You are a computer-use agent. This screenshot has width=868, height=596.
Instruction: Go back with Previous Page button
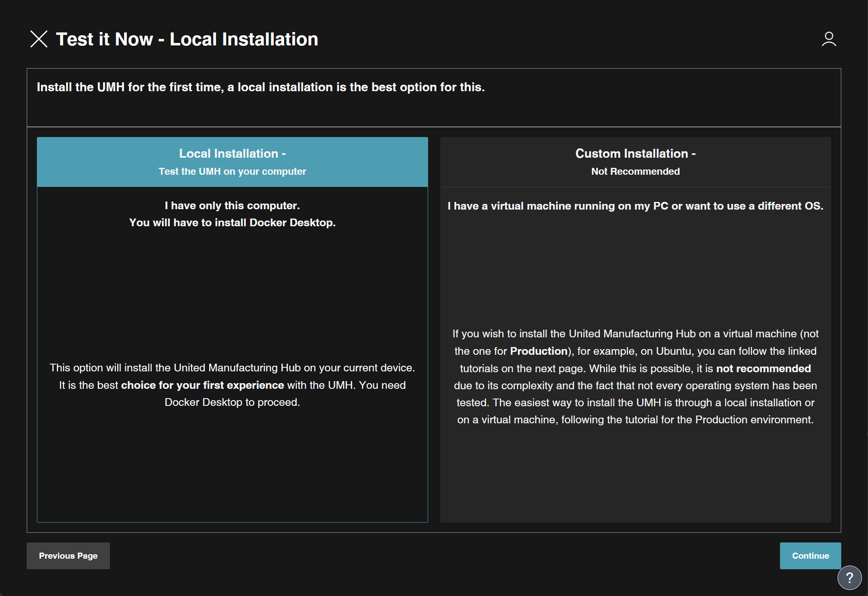tap(68, 556)
